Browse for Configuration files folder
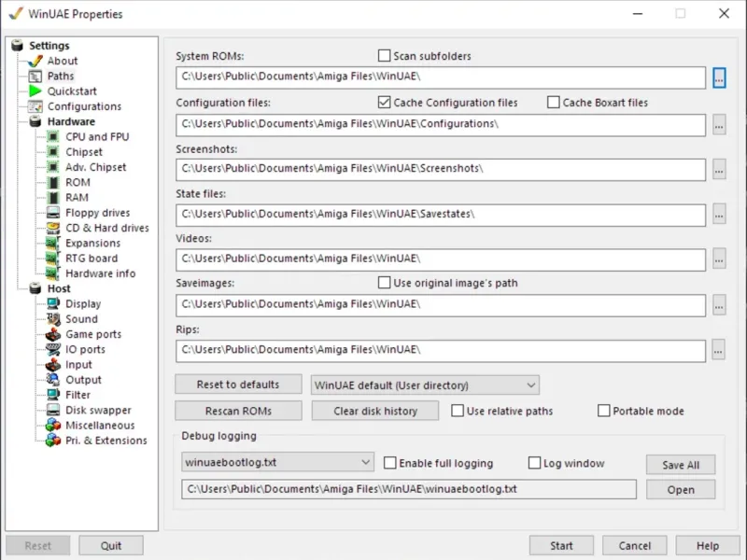The width and height of the screenshot is (747, 560). (719, 125)
